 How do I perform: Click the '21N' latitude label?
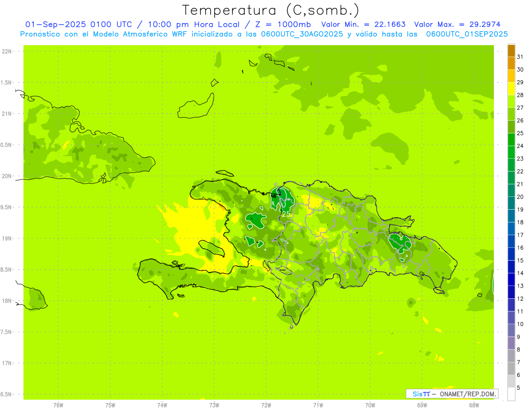(x=7, y=114)
